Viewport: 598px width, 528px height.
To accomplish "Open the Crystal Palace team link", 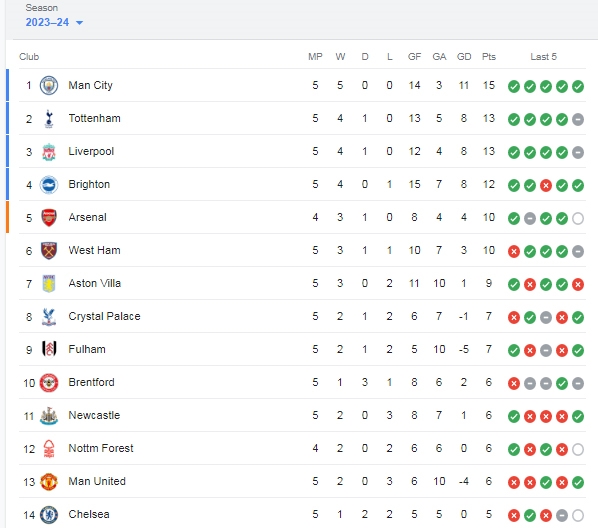I will coord(104,316).
